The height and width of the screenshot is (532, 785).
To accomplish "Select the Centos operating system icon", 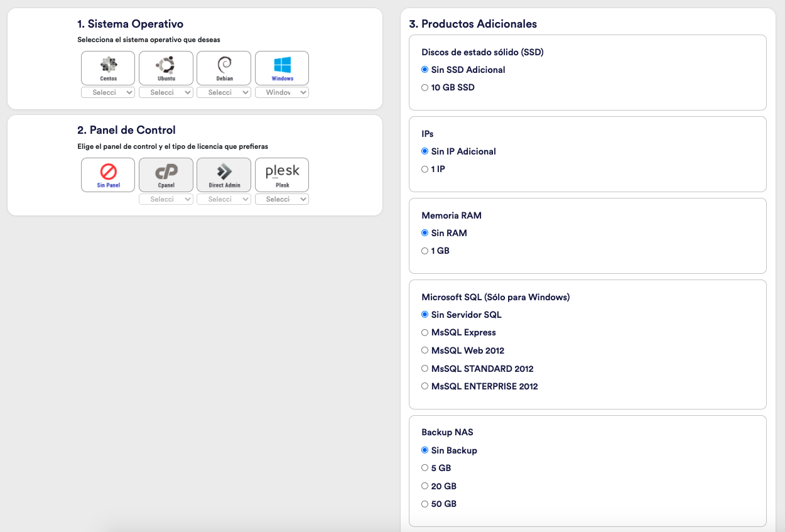I will click(x=108, y=68).
